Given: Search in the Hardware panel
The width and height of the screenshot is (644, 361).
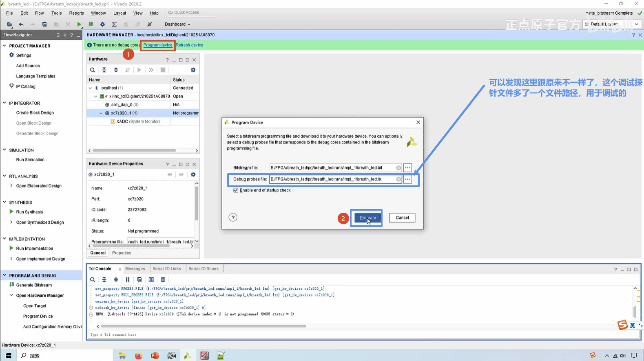Looking at the screenshot, I should [x=93, y=70].
